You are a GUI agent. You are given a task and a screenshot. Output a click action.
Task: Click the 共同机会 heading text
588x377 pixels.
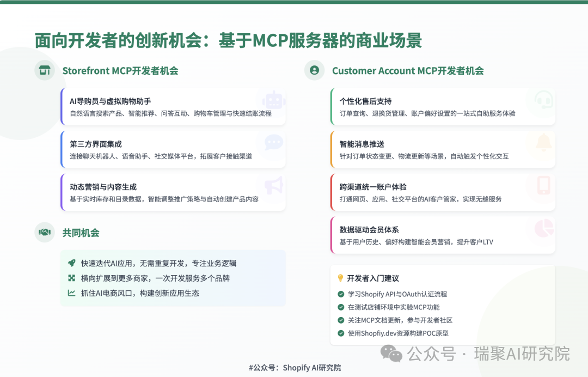pyautogui.click(x=81, y=233)
